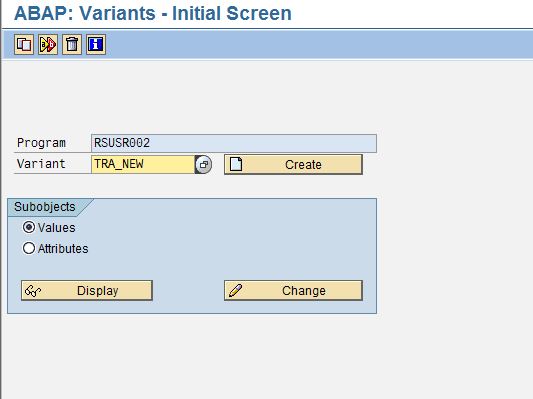Viewport: 533px width, 399px height.
Task: Click the Attributes option label text
Action: 63,248
